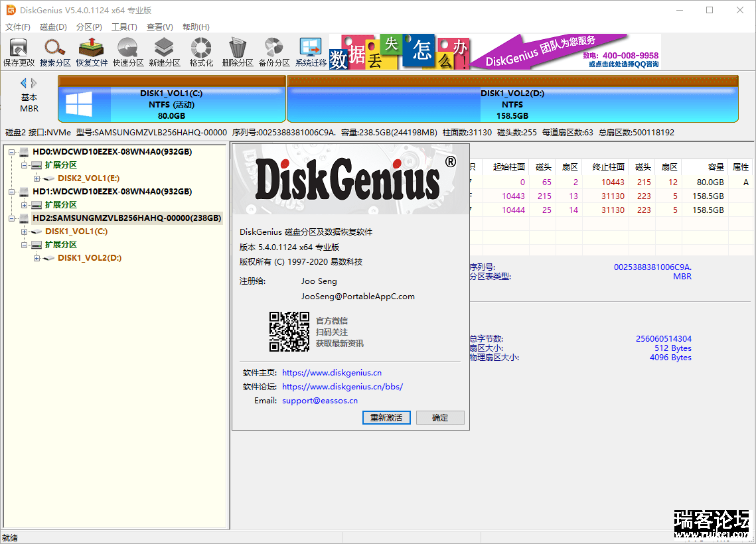Click the drive icon beside DISK2_VOL1(E:)
756x544 pixels.
point(48,178)
